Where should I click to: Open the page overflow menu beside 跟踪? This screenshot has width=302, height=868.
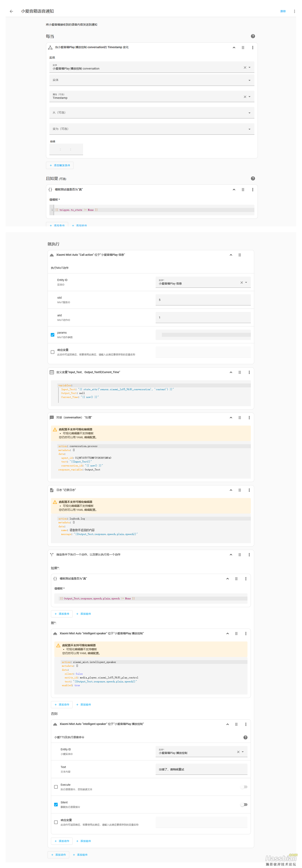tap(294, 11)
